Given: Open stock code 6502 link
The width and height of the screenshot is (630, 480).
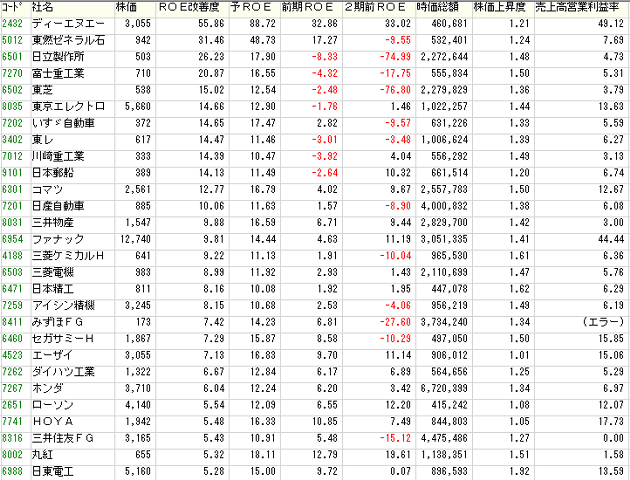Looking at the screenshot, I should (x=12, y=90).
